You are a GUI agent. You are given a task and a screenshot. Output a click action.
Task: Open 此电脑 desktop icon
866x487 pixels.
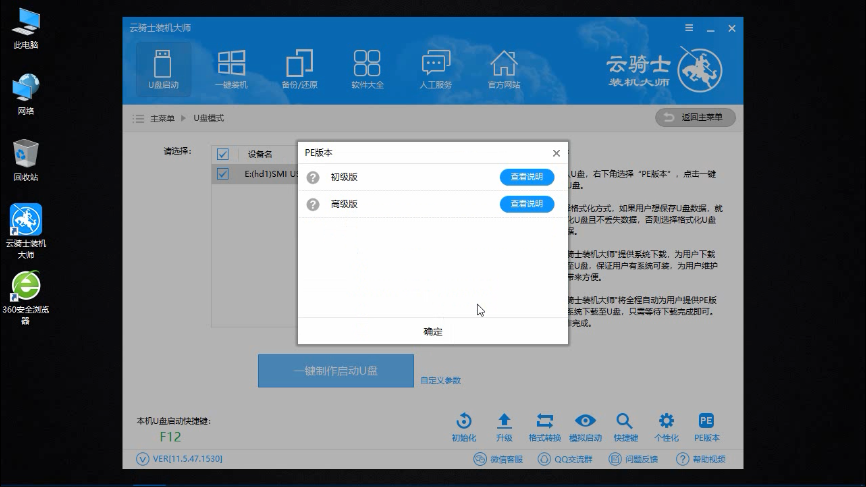point(25,29)
